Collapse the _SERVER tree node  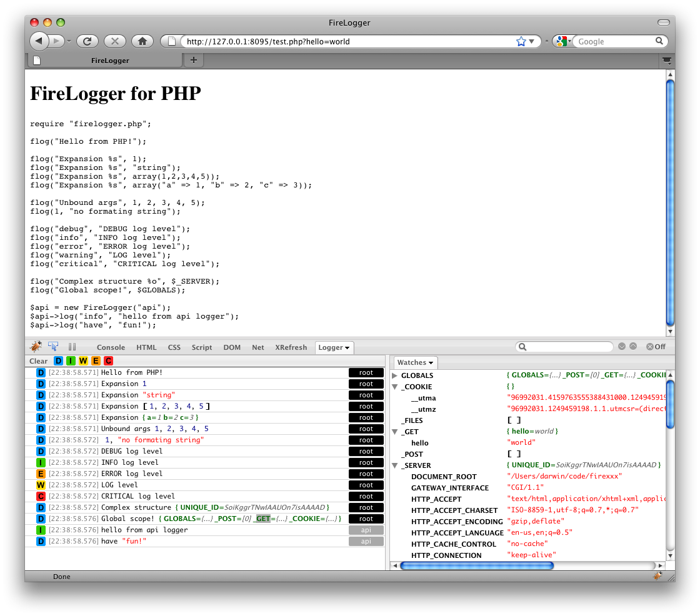(x=394, y=465)
